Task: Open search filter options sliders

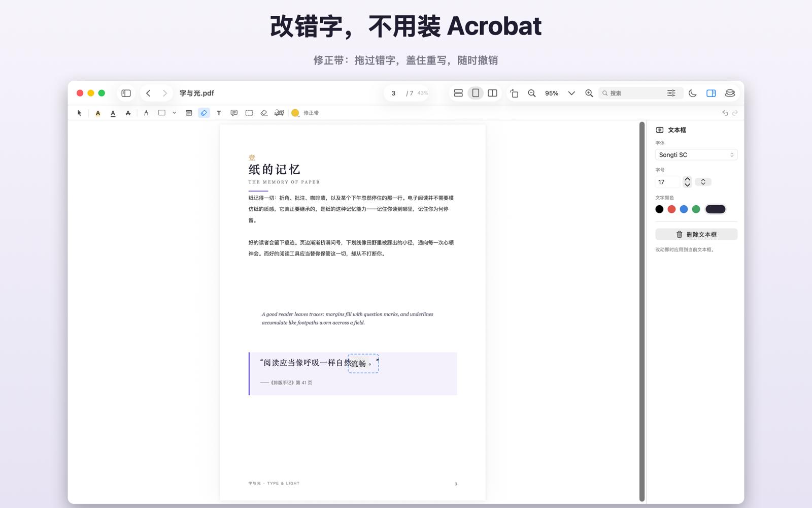Action: (x=671, y=93)
